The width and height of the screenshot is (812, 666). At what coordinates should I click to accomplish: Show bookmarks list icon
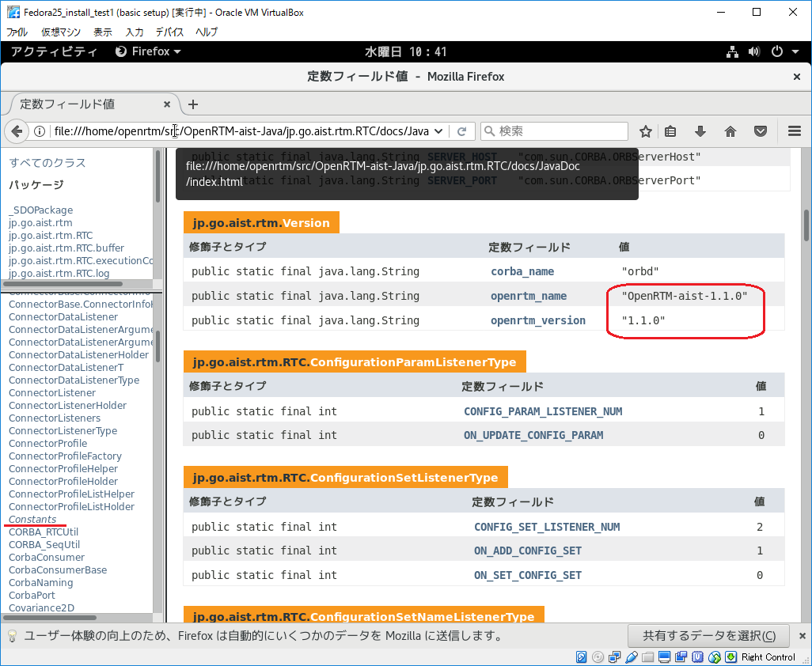pyautogui.click(x=670, y=131)
